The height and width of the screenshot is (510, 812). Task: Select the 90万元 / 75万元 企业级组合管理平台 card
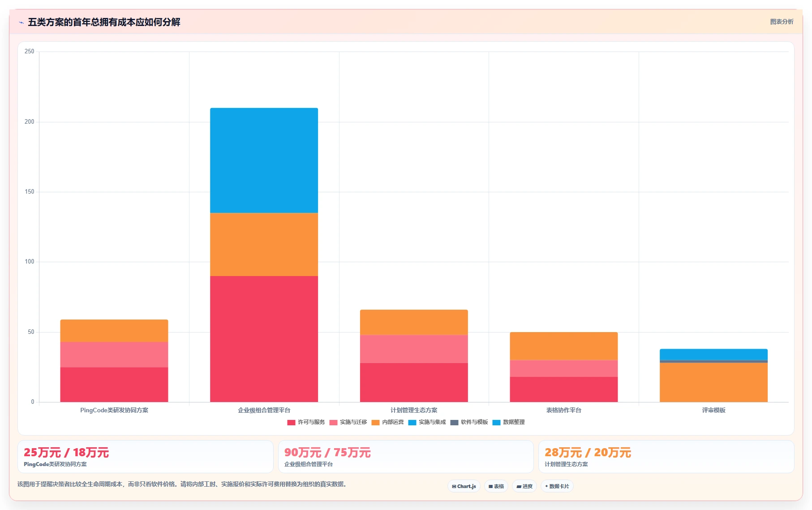click(x=406, y=456)
